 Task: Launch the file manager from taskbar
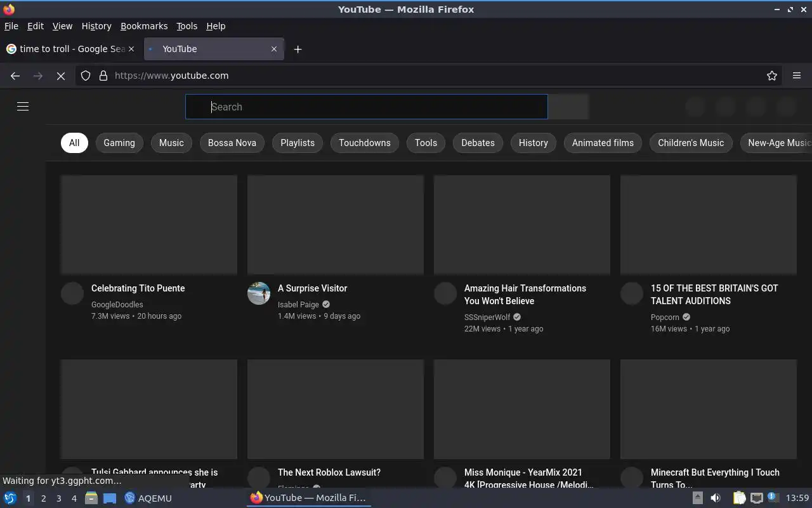(x=91, y=498)
